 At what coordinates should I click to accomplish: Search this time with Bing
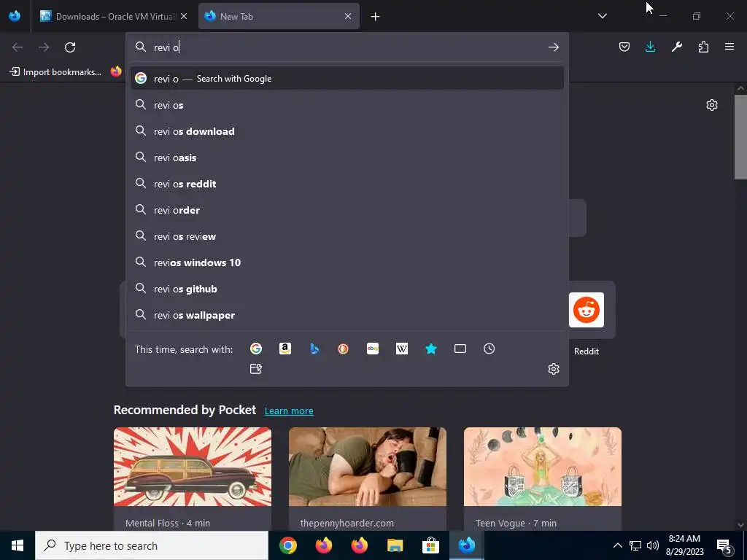tap(314, 349)
